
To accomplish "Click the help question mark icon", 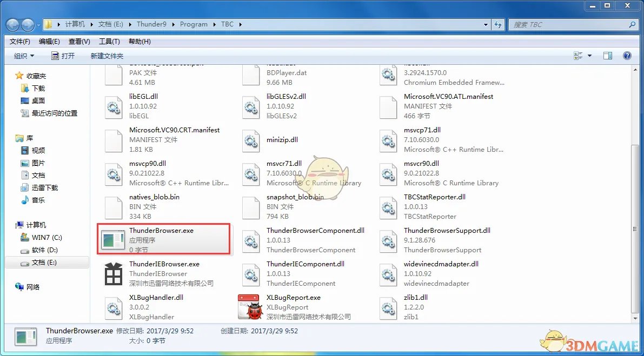I will [627, 56].
